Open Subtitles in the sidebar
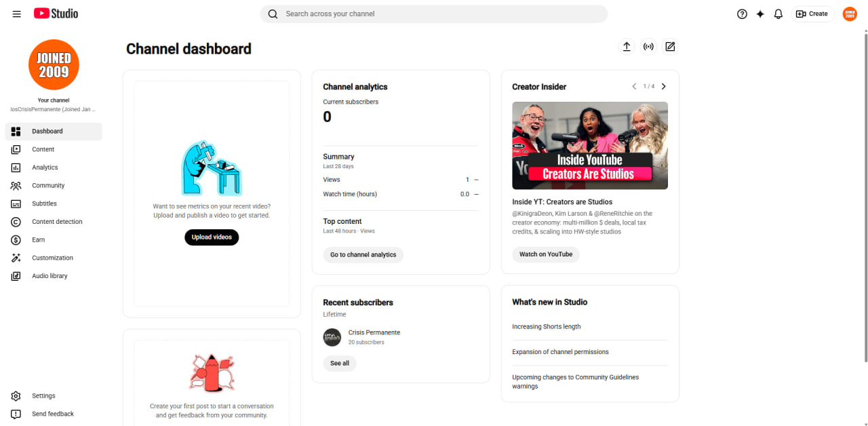 pos(54,204)
